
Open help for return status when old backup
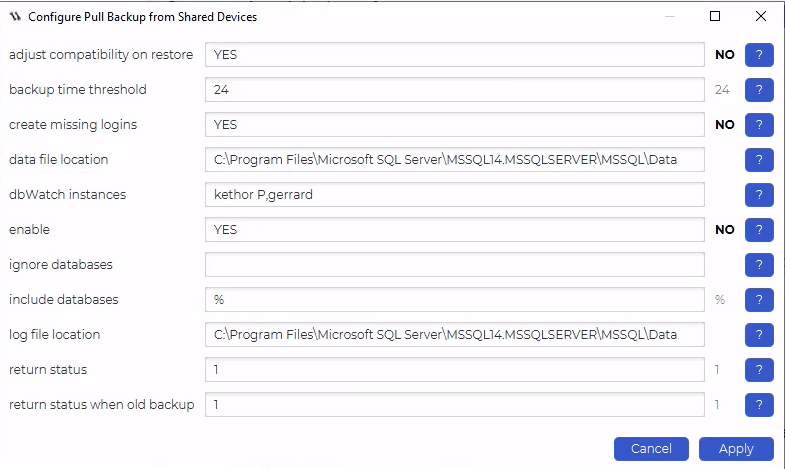tap(759, 405)
